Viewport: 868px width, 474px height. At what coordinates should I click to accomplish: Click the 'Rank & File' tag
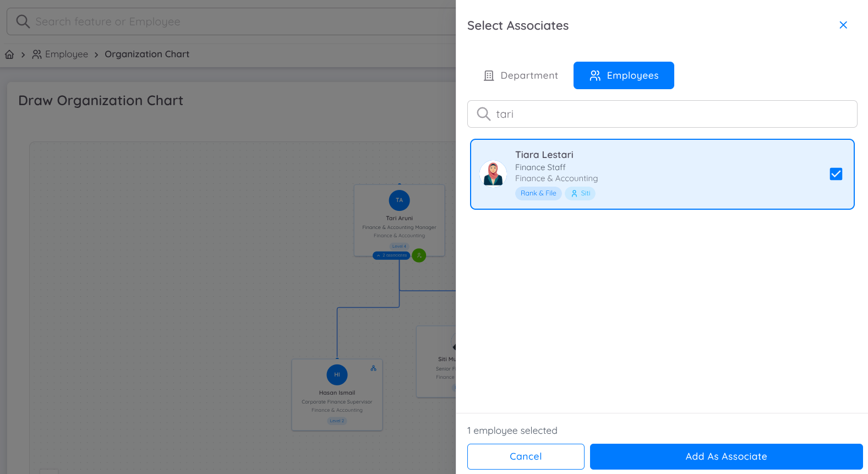pos(538,193)
